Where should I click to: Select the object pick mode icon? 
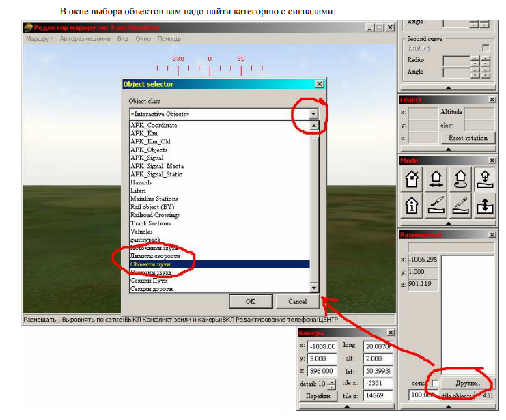pyautogui.click(x=411, y=180)
